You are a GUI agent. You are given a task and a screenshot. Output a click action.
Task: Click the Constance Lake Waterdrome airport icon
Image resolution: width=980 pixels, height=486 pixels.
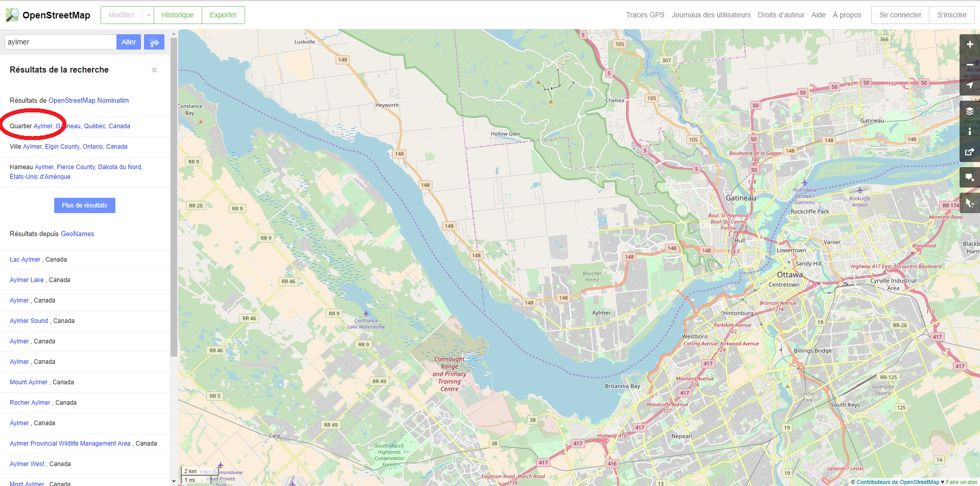coord(366,313)
